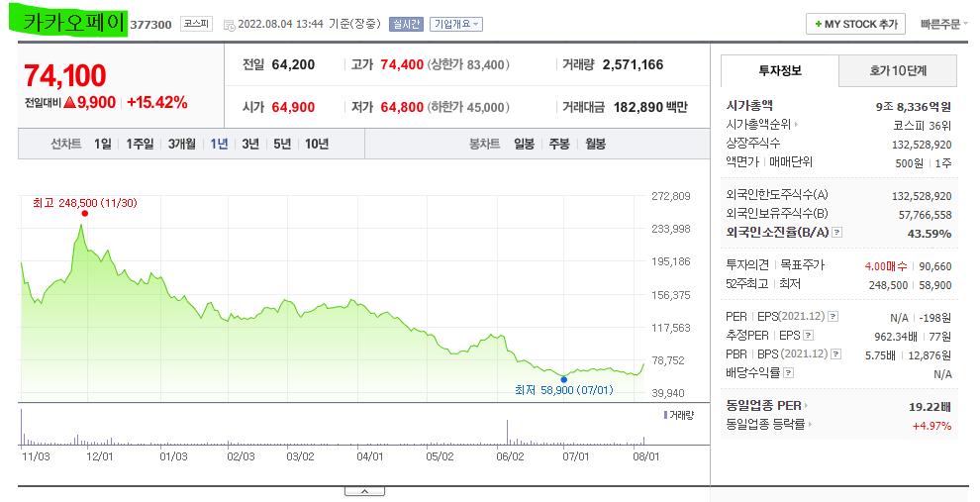Viewport: 980px width, 502px height.
Task: Open the 기업개요 dropdown
Action: click(456, 25)
